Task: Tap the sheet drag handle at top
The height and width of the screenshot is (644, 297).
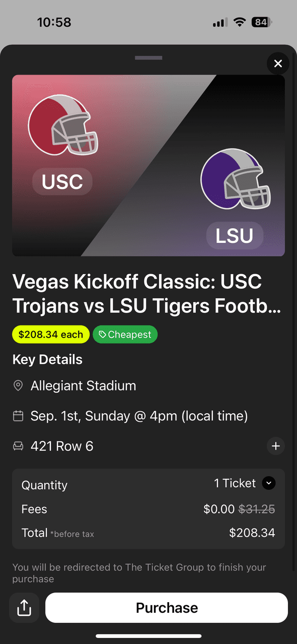Action: (x=148, y=58)
